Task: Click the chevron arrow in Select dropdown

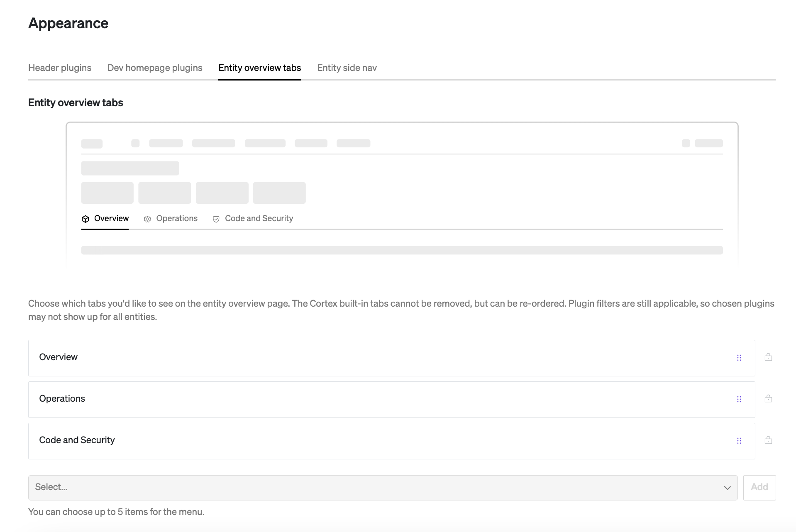Action: [727, 488]
